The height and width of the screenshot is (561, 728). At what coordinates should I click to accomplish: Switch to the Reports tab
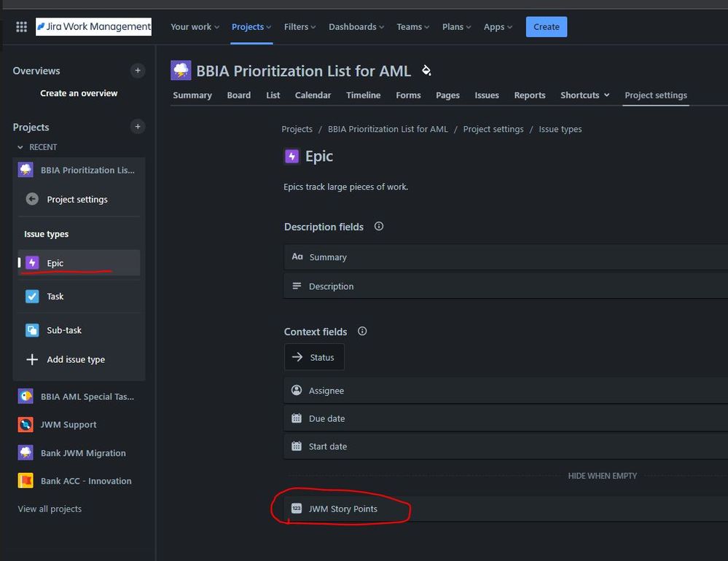[530, 95]
